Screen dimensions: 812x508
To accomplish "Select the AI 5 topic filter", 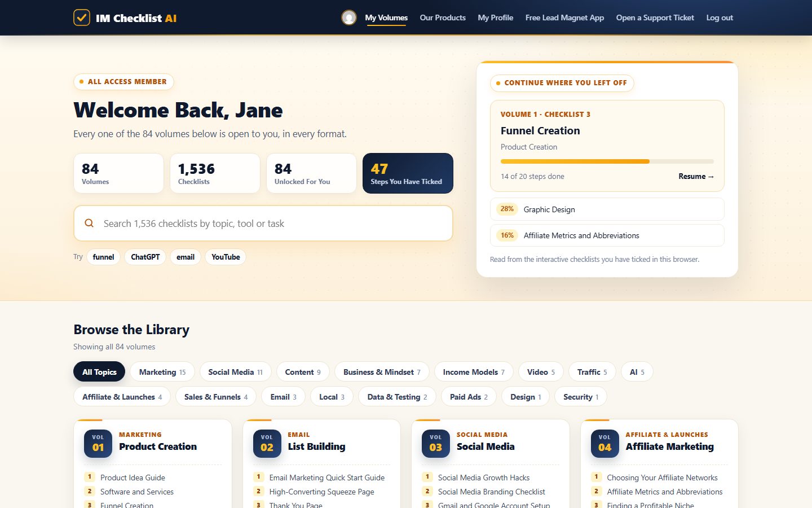I will [x=637, y=372].
